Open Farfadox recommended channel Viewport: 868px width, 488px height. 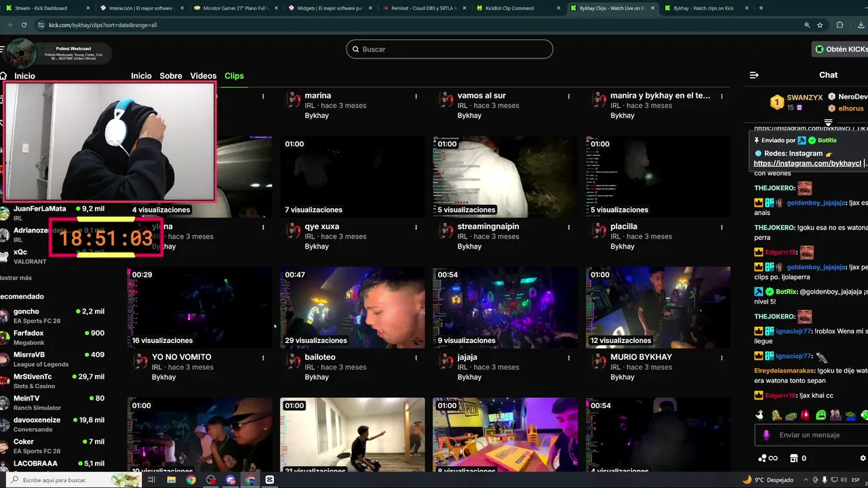click(x=53, y=338)
